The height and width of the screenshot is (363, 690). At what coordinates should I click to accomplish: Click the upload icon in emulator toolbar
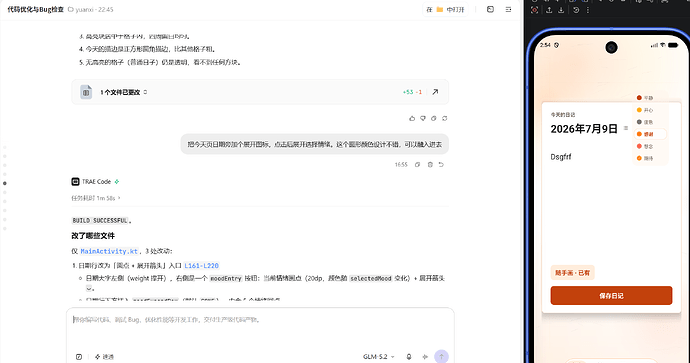coord(549,10)
